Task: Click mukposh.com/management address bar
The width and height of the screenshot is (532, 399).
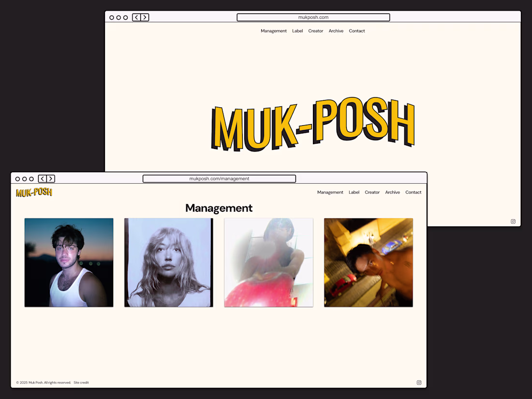Action: click(219, 179)
